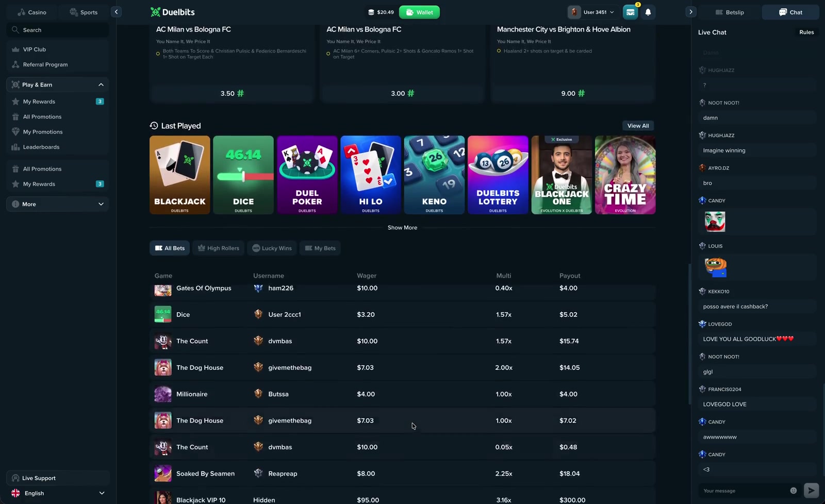
Task: Open the Duel Poker game thumbnail
Action: point(307,175)
